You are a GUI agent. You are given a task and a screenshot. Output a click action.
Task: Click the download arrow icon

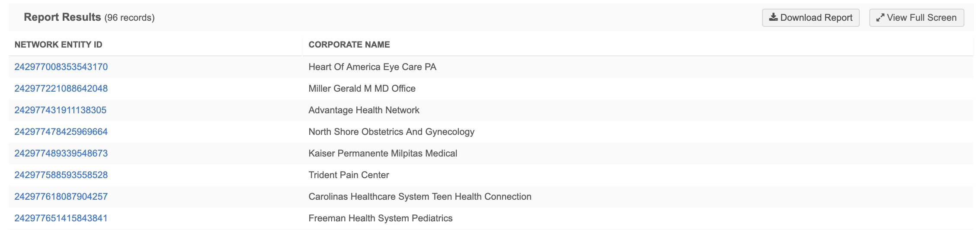pyautogui.click(x=773, y=17)
